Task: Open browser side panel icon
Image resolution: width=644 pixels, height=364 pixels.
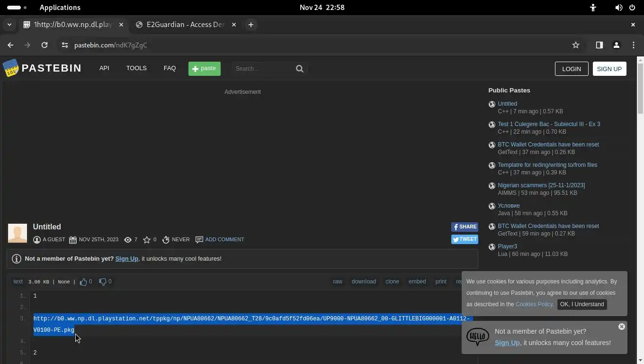Action: pos(599,45)
